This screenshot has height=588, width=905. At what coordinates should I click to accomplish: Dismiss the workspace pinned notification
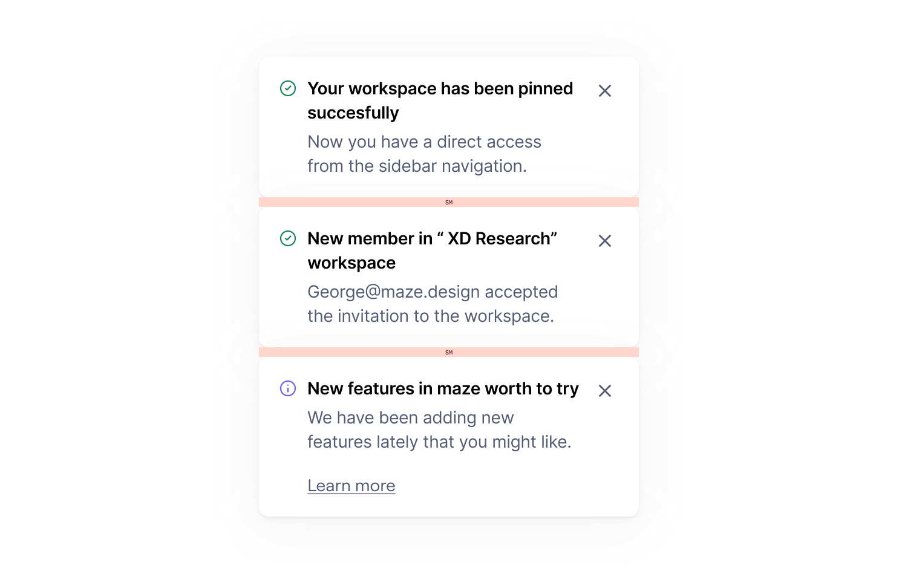[604, 91]
